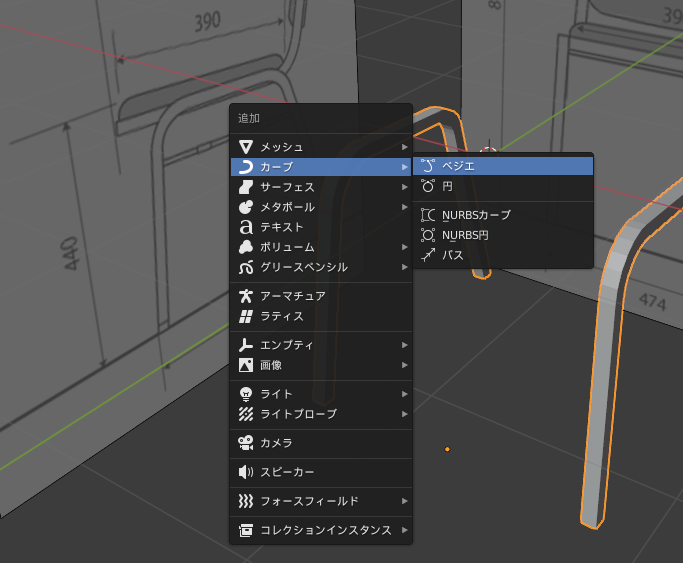The image size is (683, 563).
Task: Choose パス from the curve submenu
Action: pyautogui.click(x=503, y=255)
